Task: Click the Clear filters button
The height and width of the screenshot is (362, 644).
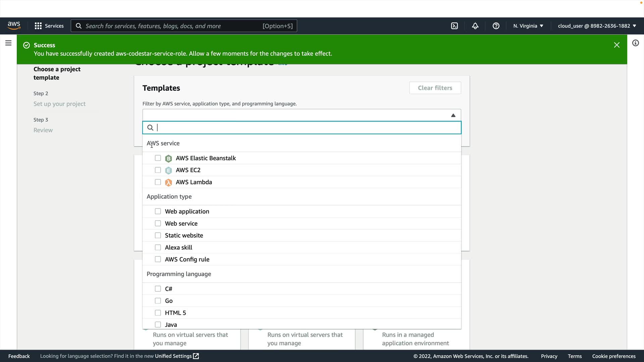Action: (x=435, y=88)
